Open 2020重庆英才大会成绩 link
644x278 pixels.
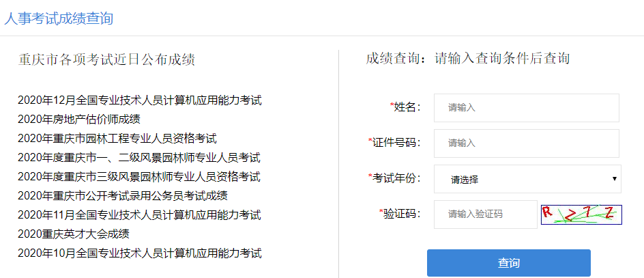[74, 234]
